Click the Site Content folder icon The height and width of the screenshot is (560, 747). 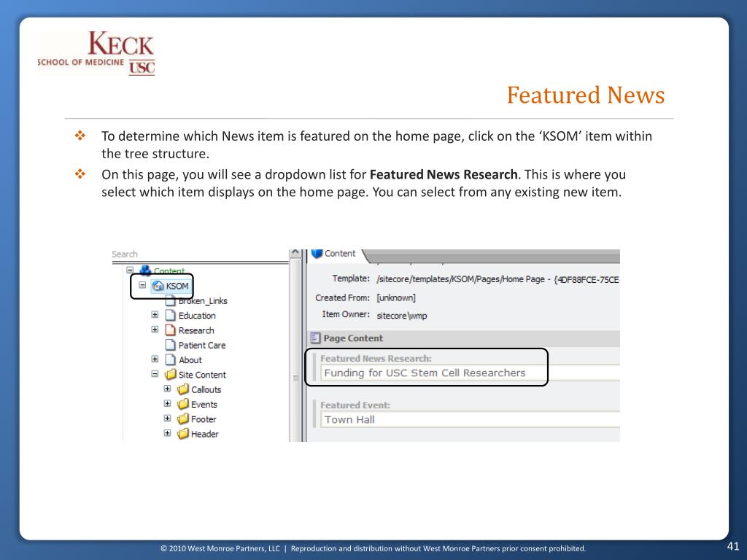(171, 374)
